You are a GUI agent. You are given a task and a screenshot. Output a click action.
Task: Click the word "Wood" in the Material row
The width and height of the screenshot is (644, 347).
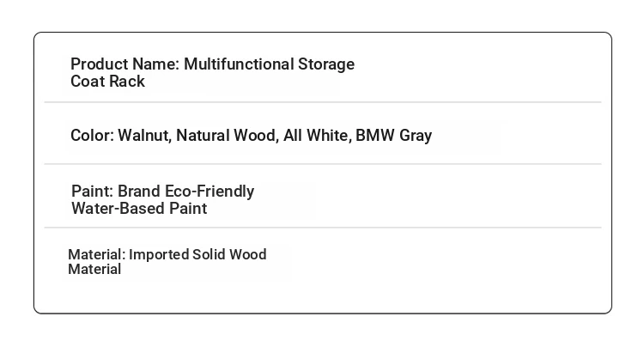pyautogui.click(x=247, y=254)
